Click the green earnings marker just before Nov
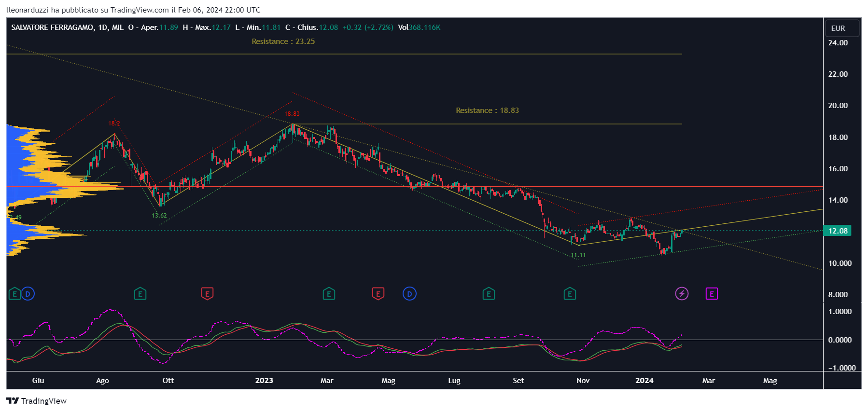 click(x=570, y=294)
